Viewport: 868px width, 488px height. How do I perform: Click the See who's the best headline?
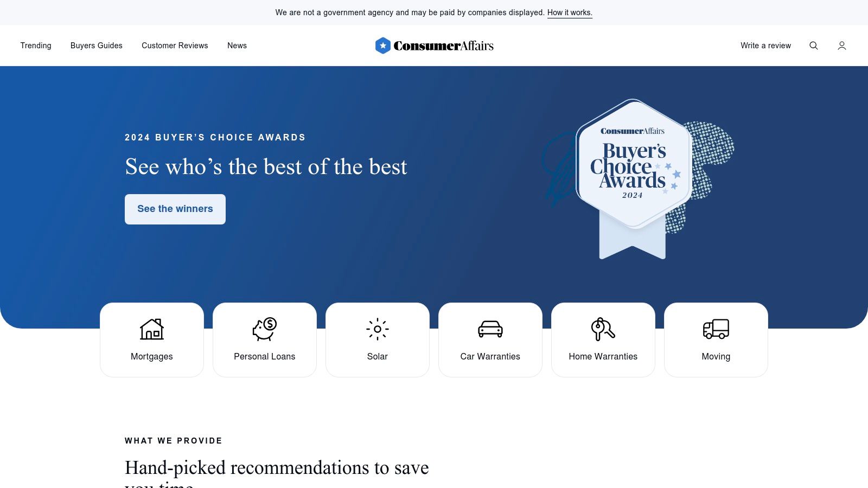[x=266, y=166]
